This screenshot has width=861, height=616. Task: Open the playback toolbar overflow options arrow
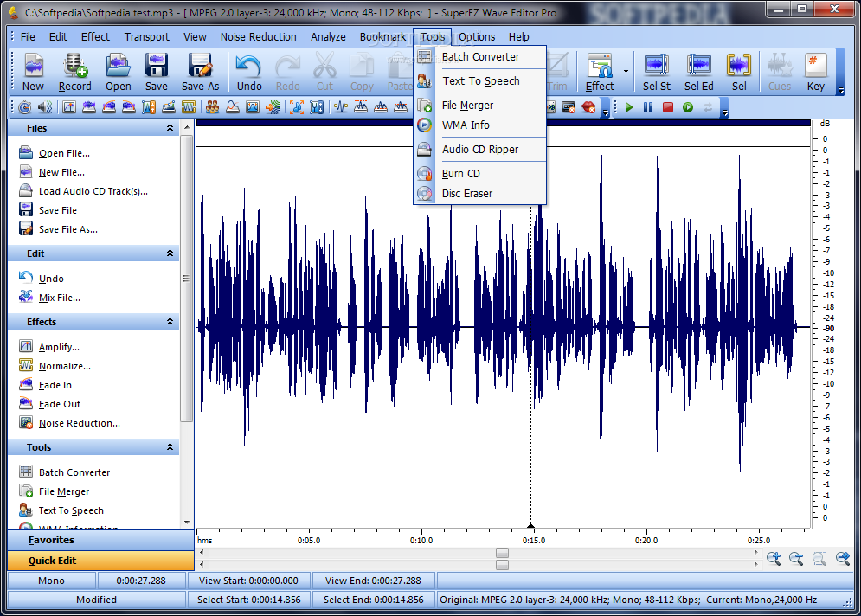click(x=725, y=112)
